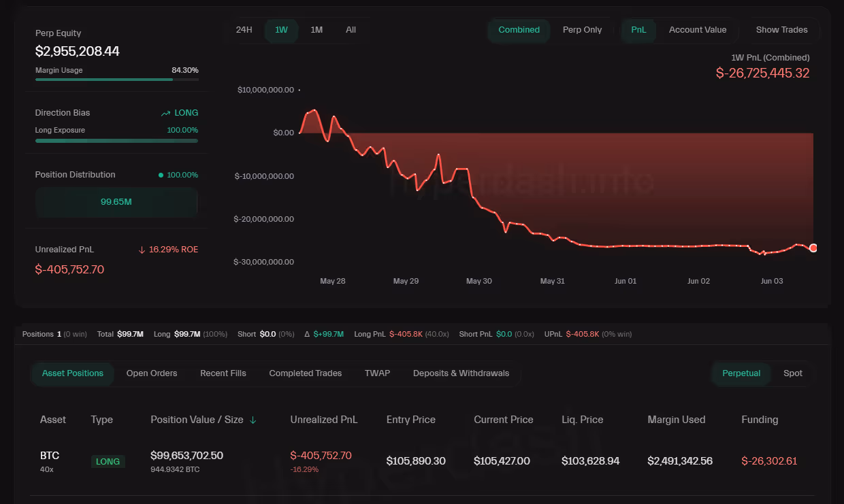The width and height of the screenshot is (844, 504).
Task: Select the red endpoint marker on the PnL chart
Action: [813, 248]
